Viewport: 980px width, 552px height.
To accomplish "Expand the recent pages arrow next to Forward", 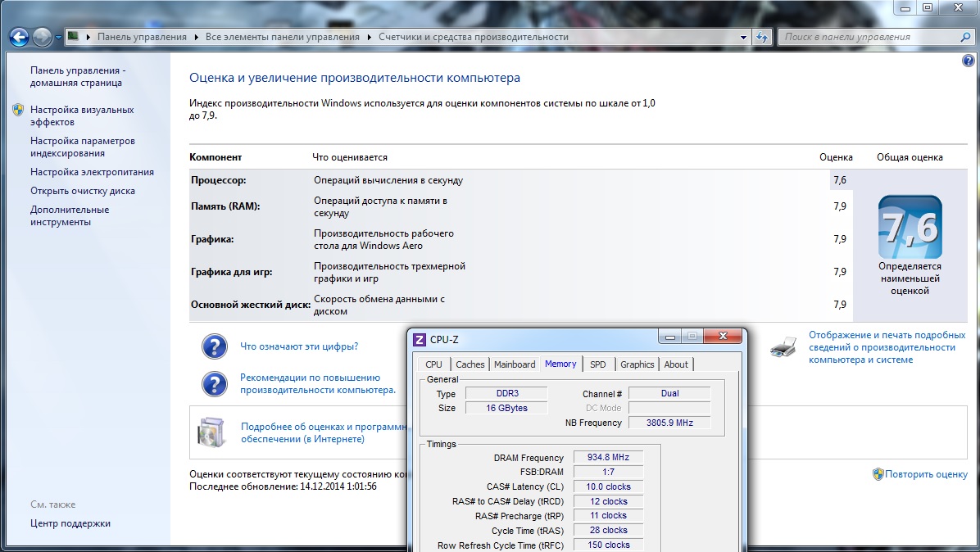I will click(58, 37).
